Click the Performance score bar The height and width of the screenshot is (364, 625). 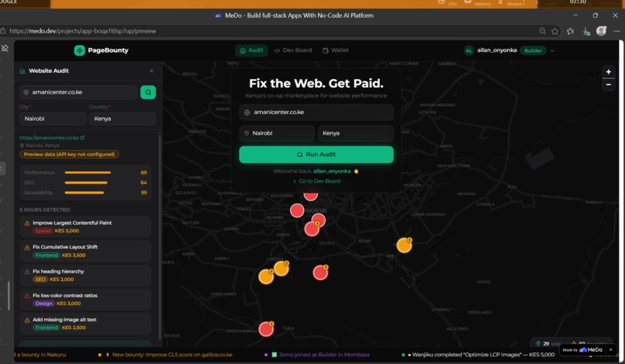[88, 173]
